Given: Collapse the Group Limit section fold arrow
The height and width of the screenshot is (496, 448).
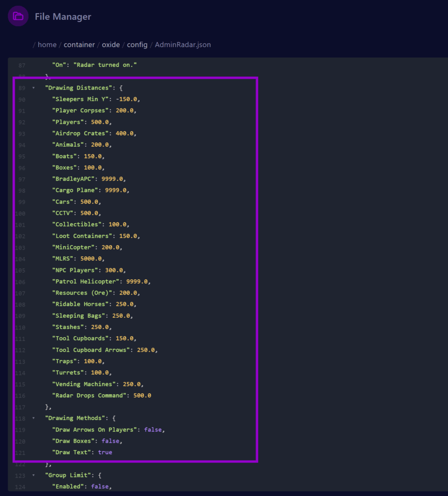Looking at the screenshot, I should (x=33, y=475).
